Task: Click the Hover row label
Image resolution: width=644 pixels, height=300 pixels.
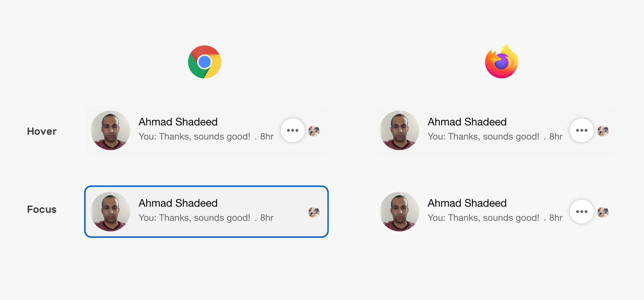Action: (42, 131)
